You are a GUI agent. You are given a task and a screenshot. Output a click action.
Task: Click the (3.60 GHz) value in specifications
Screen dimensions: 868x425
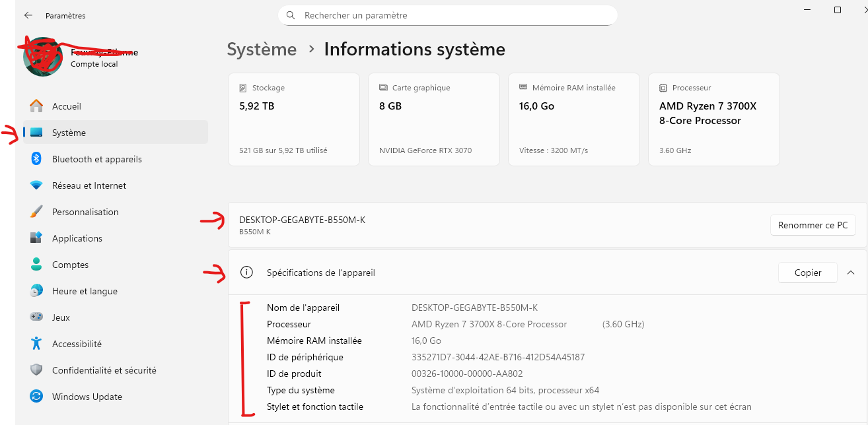[x=623, y=324]
